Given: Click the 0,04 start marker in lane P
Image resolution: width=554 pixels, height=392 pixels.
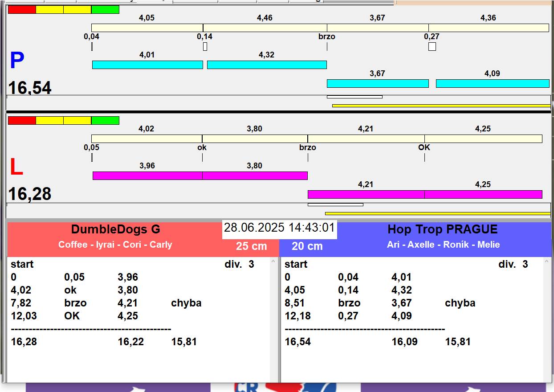Looking at the screenshot, I should (x=92, y=46).
